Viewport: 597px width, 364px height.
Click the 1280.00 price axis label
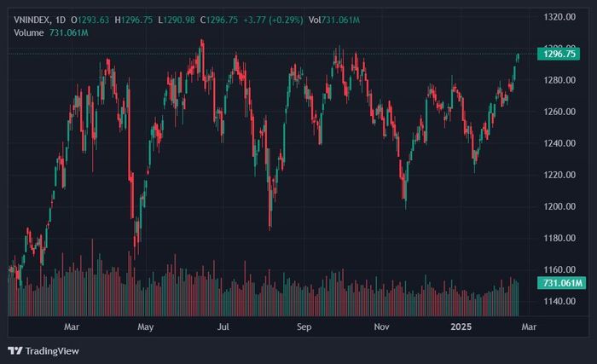pyautogui.click(x=559, y=80)
